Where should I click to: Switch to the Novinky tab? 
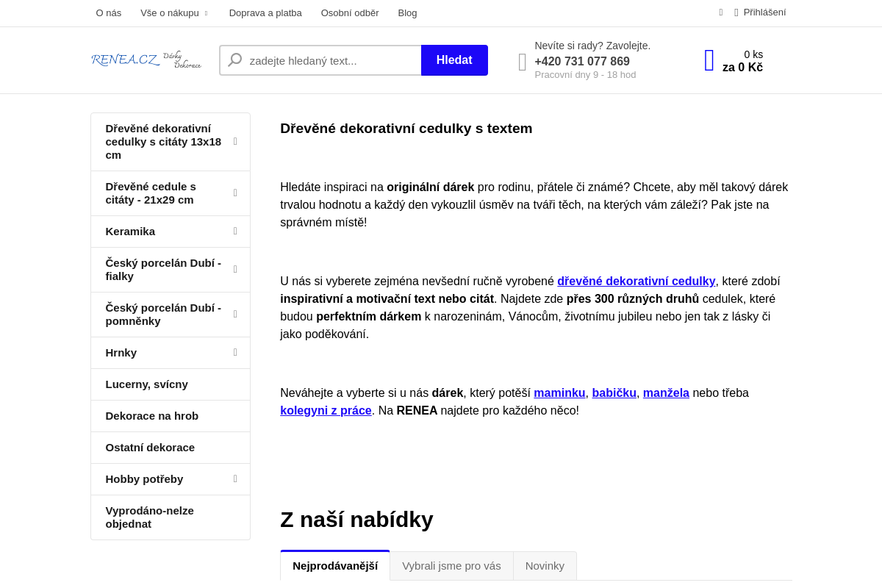click(x=545, y=566)
